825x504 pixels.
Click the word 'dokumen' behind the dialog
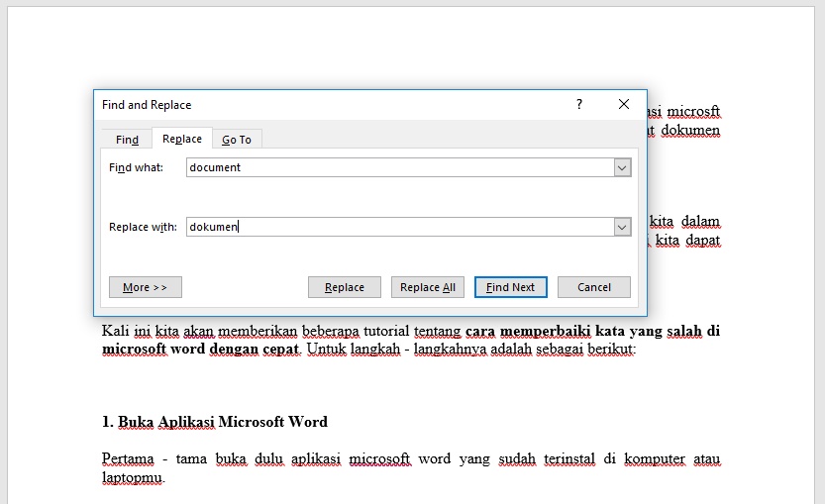689,130
